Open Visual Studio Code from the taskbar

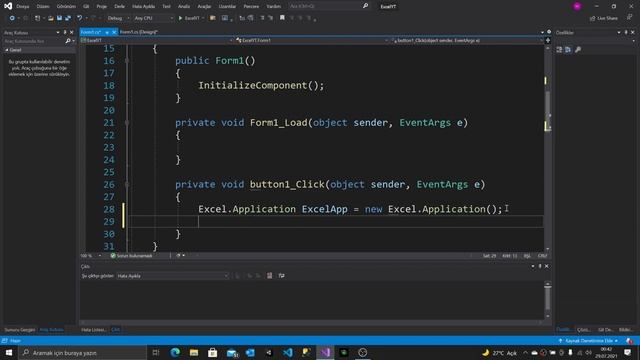point(287,353)
